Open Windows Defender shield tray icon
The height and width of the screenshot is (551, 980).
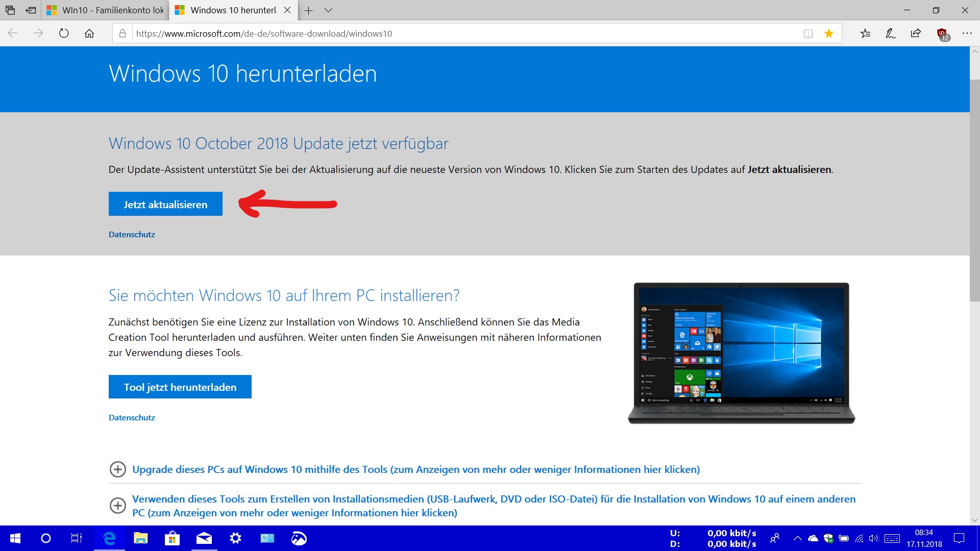pos(828,538)
